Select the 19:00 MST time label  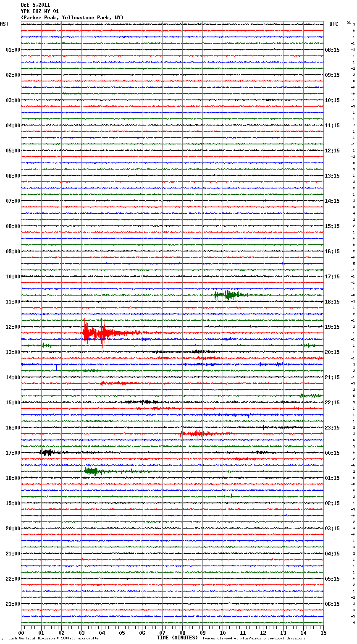(x=13, y=503)
